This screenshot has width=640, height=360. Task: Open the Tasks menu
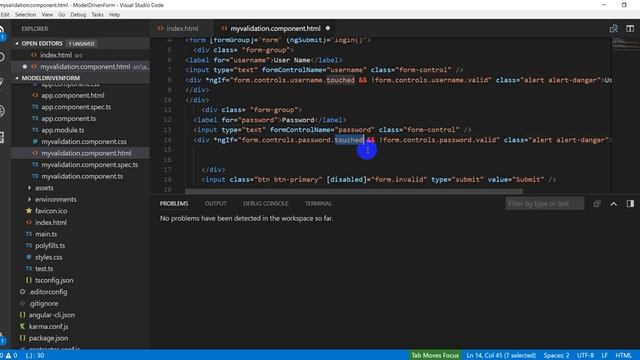(x=97, y=14)
